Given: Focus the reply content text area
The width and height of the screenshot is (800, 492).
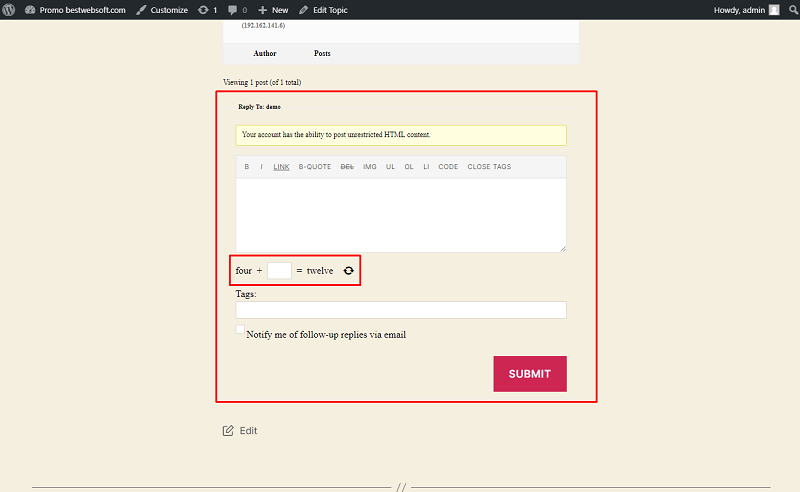Looking at the screenshot, I should [x=401, y=215].
